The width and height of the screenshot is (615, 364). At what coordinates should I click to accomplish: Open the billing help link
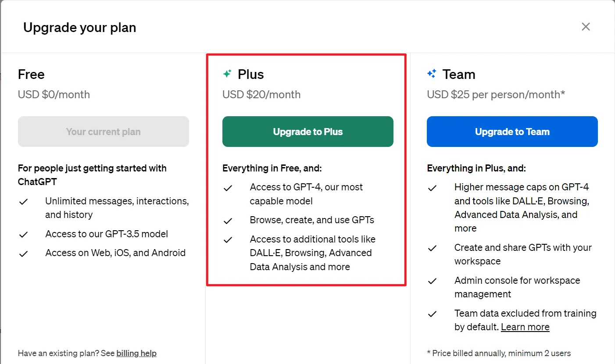point(136,353)
